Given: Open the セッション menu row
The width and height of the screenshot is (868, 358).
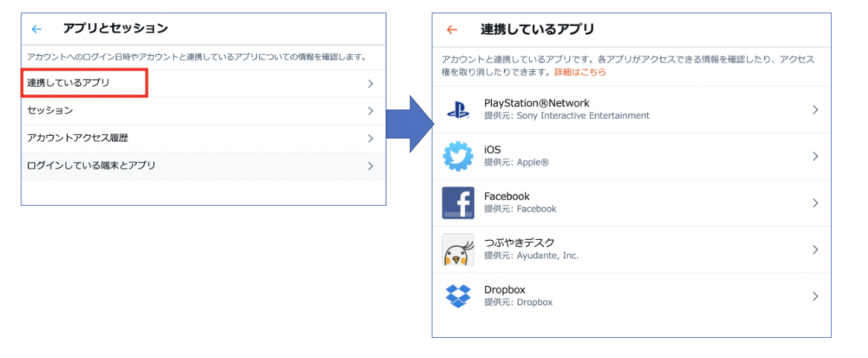Looking at the screenshot, I should [204, 111].
